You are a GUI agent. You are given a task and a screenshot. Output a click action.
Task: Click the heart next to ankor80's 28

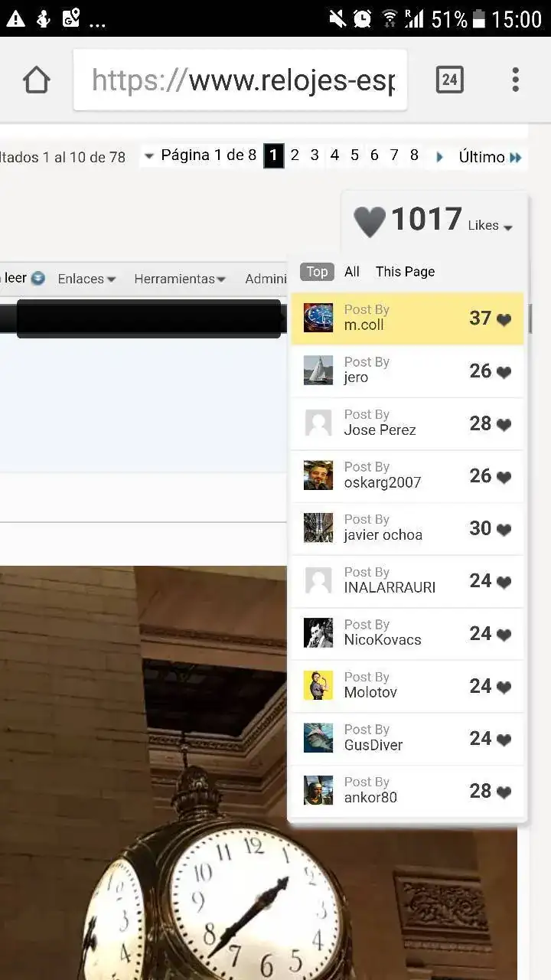pyautogui.click(x=504, y=792)
